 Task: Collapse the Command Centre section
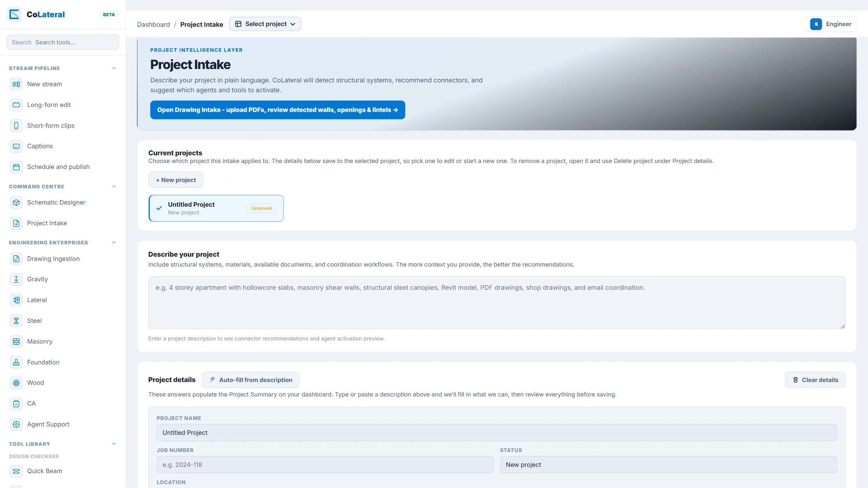click(114, 187)
